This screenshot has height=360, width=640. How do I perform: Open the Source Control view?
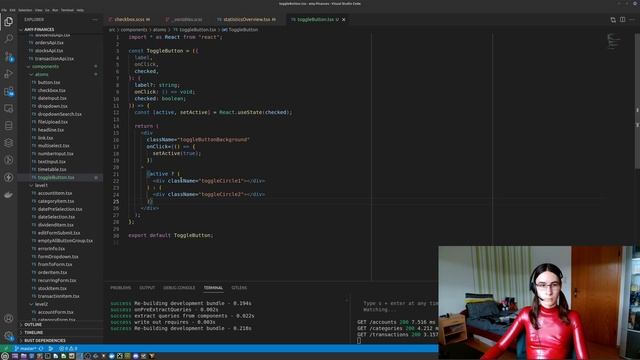9,56
